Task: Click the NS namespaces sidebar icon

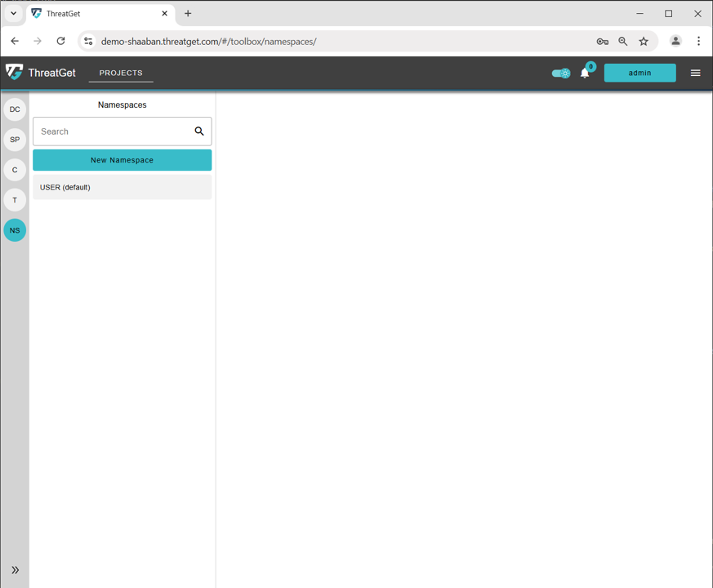Action: [15, 230]
